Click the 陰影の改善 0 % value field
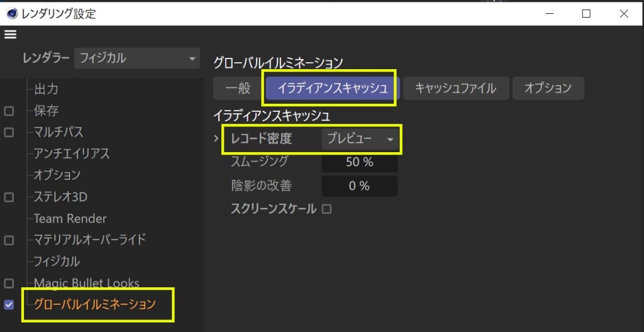The image size is (644, 332). tap(359, 186)
